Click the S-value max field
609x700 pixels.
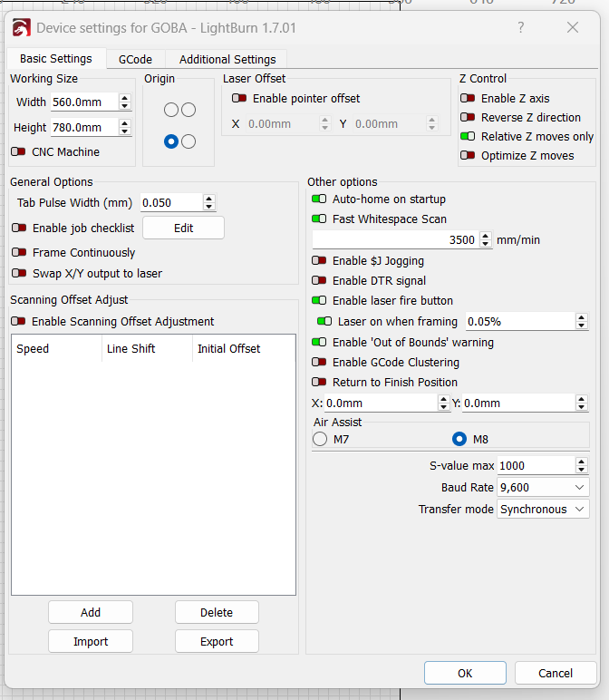[536, 466]
